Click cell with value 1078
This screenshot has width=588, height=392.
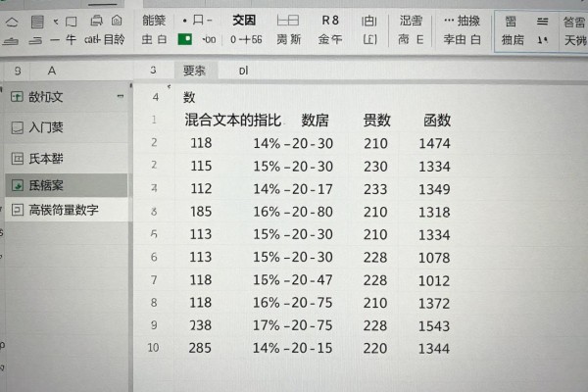[434, 258]
